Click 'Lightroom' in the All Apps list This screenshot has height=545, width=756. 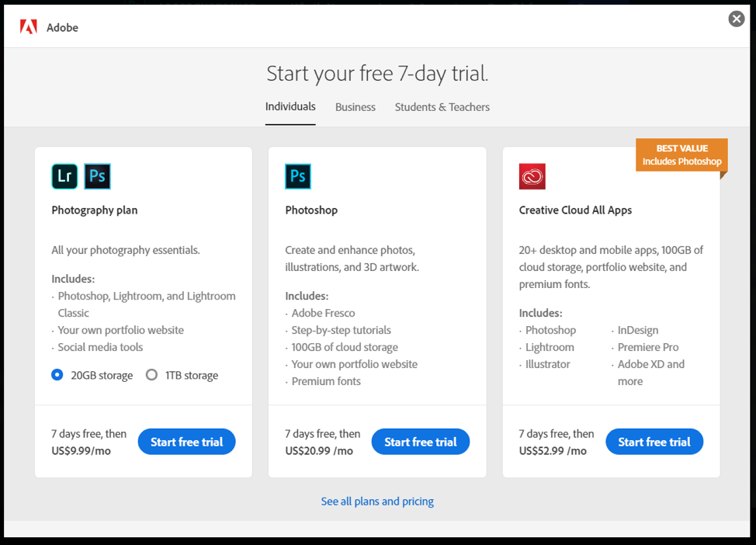coord(550,347)
